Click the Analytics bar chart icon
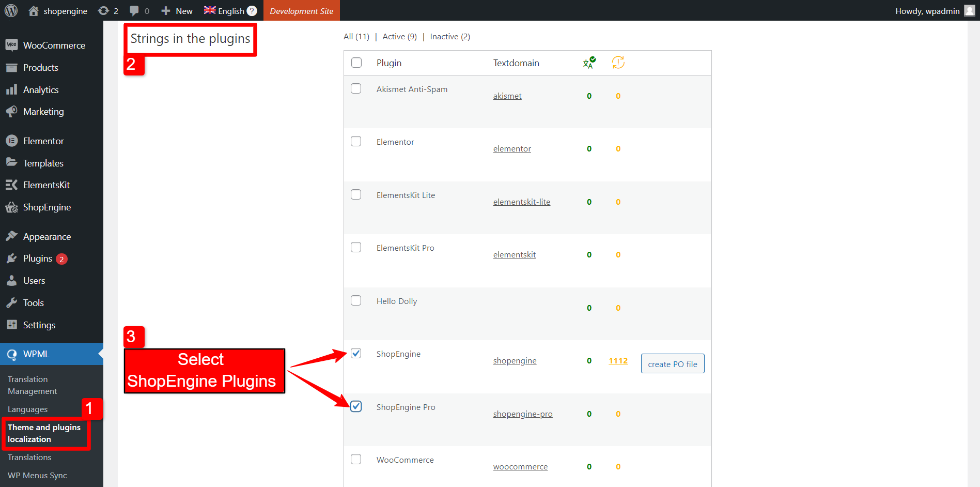The height and width of the screenshot is (487, 980). tap(11, 89)
